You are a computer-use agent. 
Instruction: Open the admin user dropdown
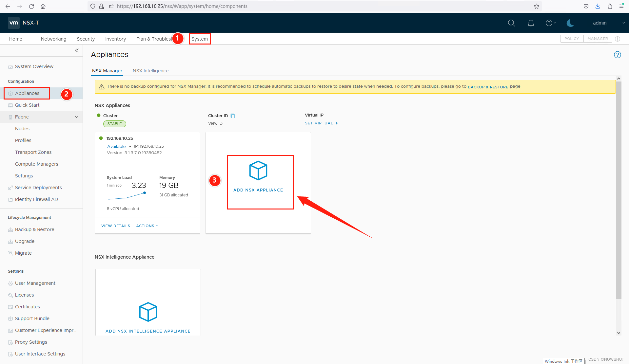(x=609, y=23)
